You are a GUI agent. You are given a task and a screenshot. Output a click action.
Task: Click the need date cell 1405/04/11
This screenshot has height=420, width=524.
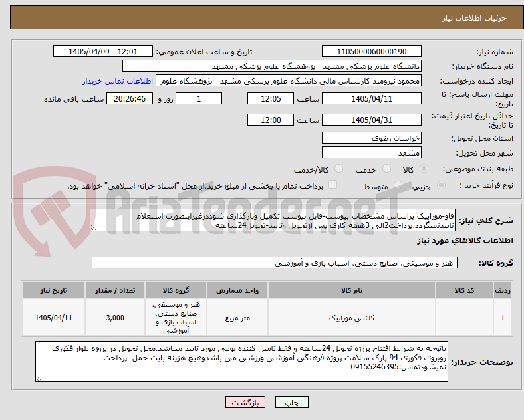(x=53, y=318)
